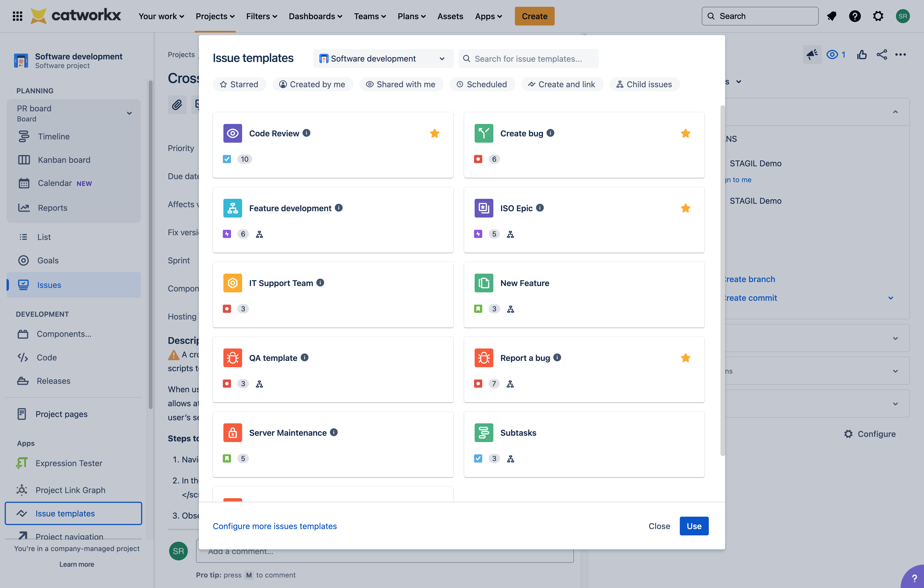Click the Child issues tab
The height and width of the screenshot is (588, 924).
(643, 83)
